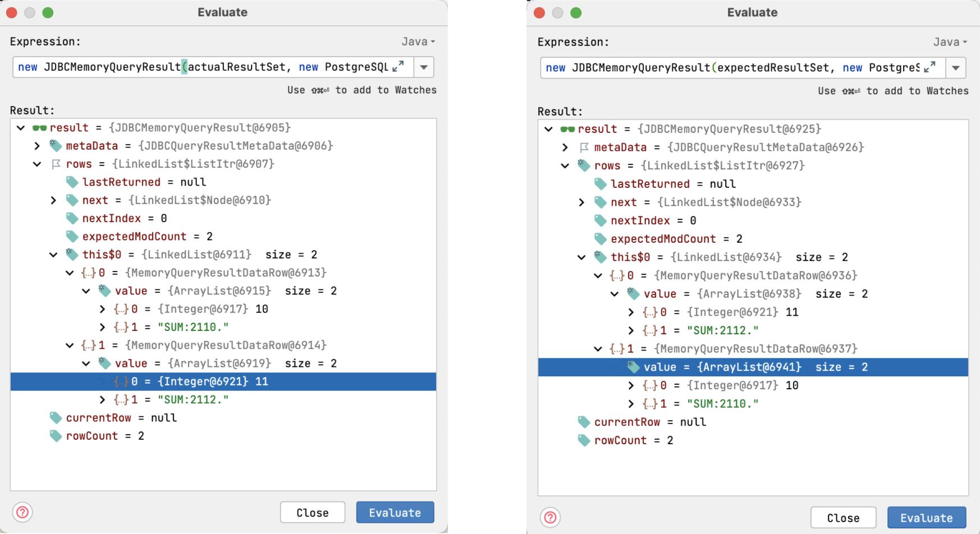Collapse the rows LinkedList$ListItr@6927 node

coord(565,166)
